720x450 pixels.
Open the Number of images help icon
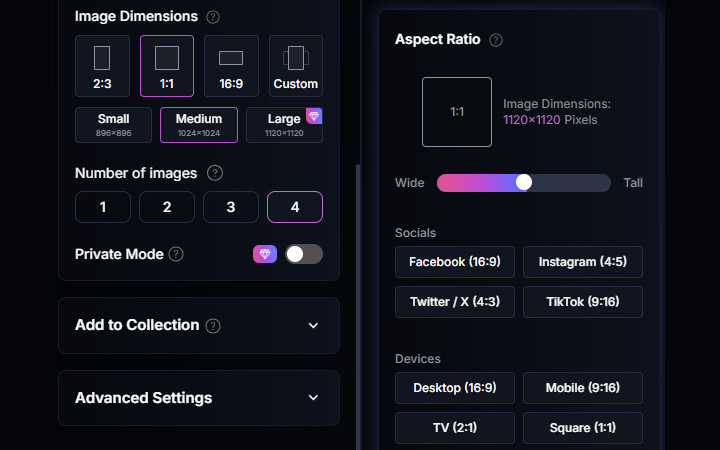pos(215,173)
